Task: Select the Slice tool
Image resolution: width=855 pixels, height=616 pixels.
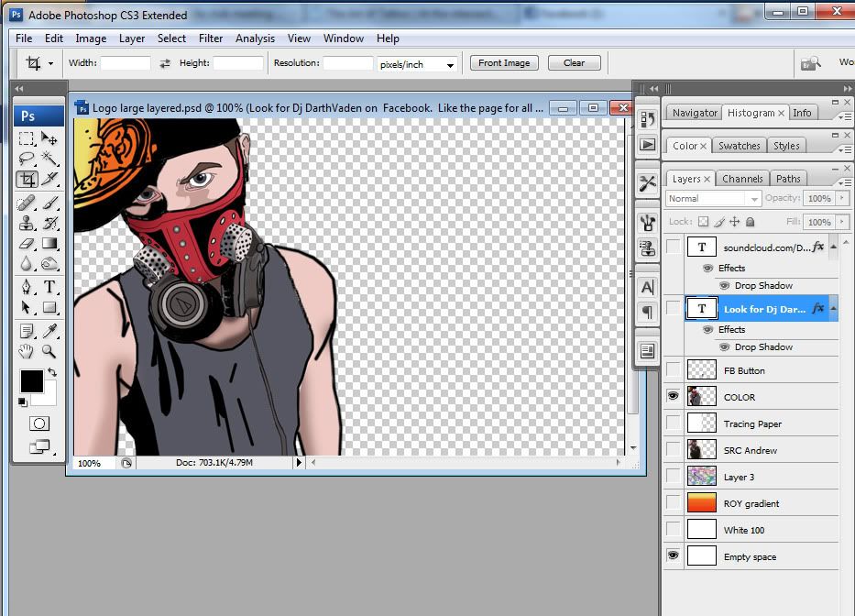Action: tap(49, 179)
